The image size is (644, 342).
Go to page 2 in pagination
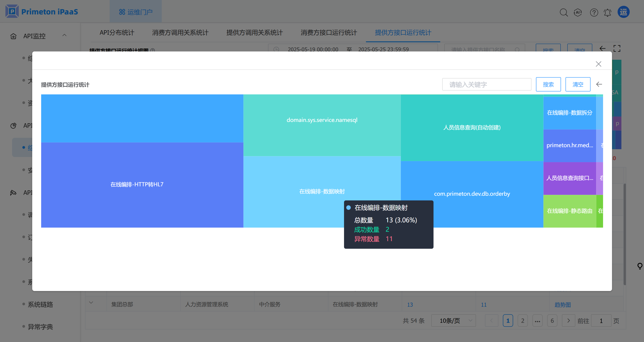click(523, 321)
